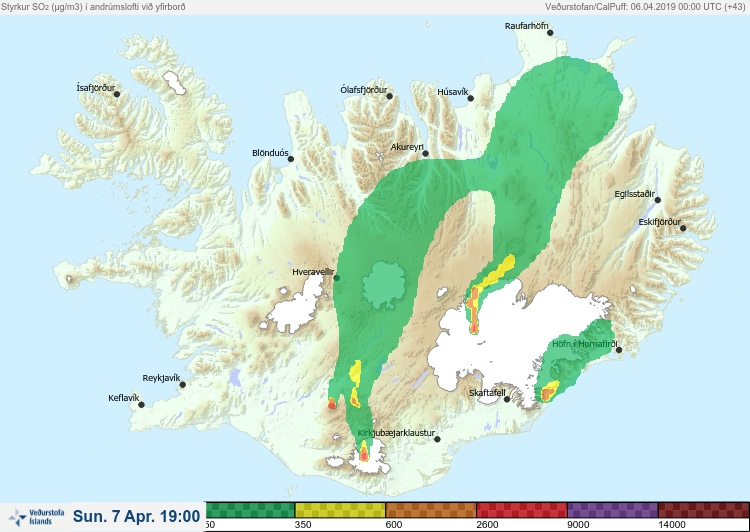Click the orange 600–2600 legend swatch
750x532 pixels.
(431, 510)
